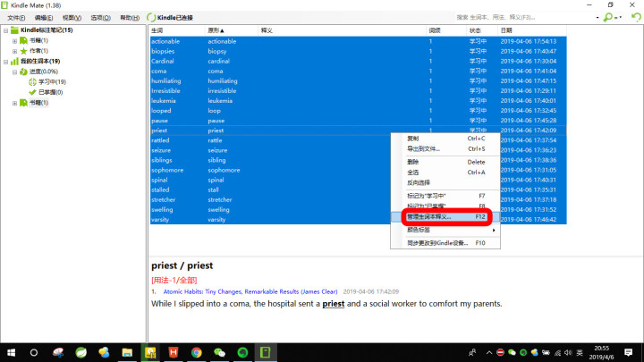
Task: Select the 'actionable' word row
Action: click(358, 41)
